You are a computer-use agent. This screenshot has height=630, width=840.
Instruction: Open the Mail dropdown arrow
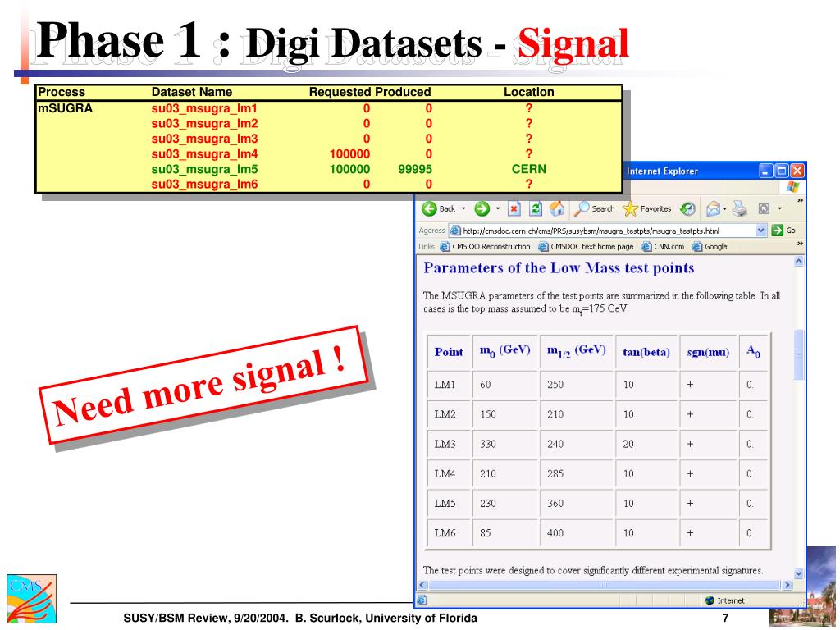[x=724, y=209]
